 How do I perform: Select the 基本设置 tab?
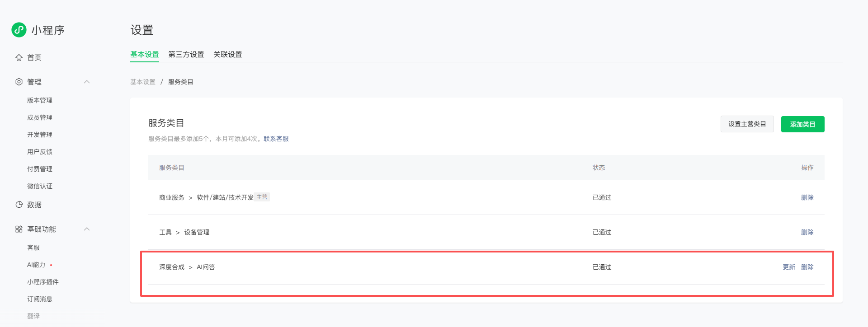pyautogui.click(x=145, y=54)
